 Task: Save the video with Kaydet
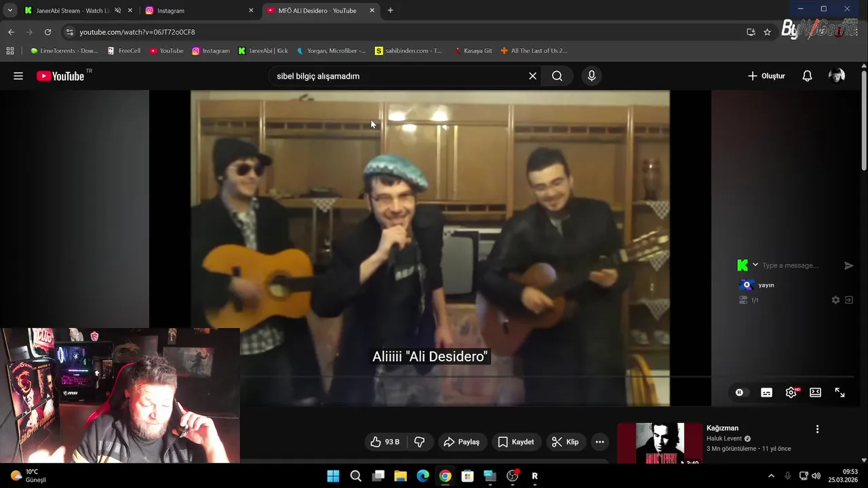coord(516,442)
